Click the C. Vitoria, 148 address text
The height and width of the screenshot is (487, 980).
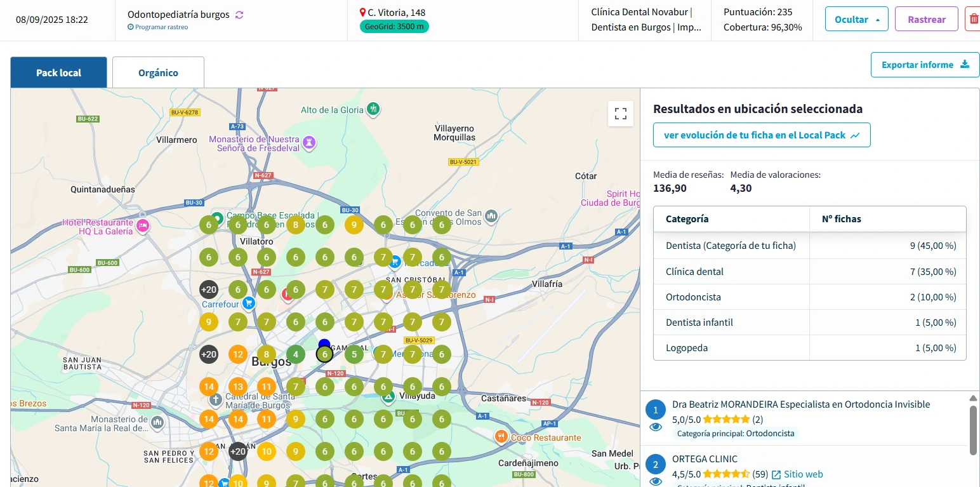tap(397, 13)
